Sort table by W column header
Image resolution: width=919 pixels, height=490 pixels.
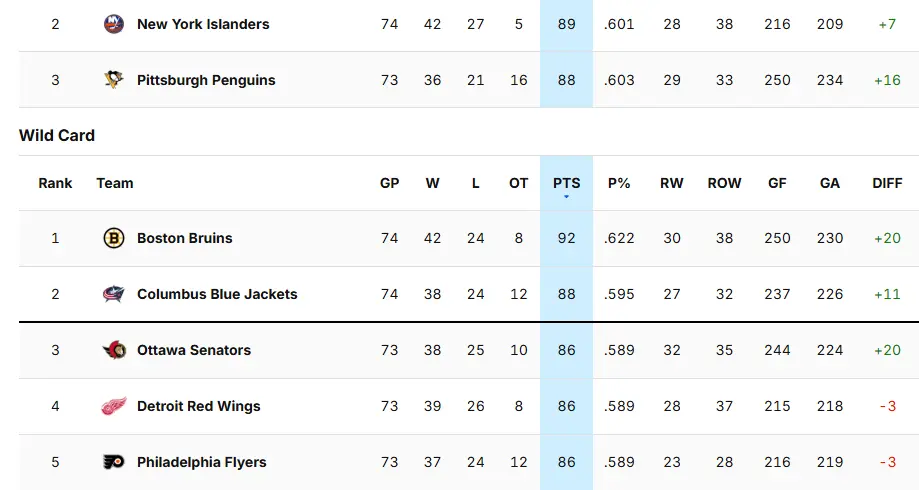[x=432, y=183]
